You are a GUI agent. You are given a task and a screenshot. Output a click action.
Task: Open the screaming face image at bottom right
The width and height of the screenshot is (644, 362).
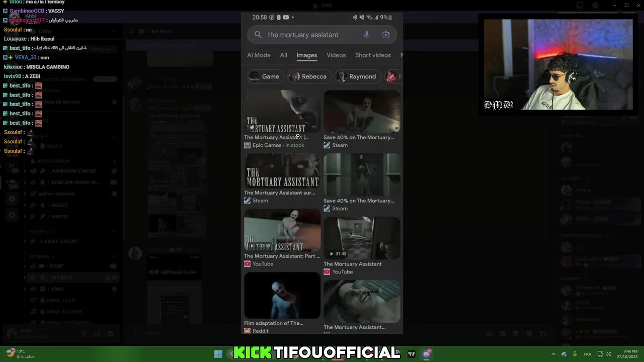point(362,301)
